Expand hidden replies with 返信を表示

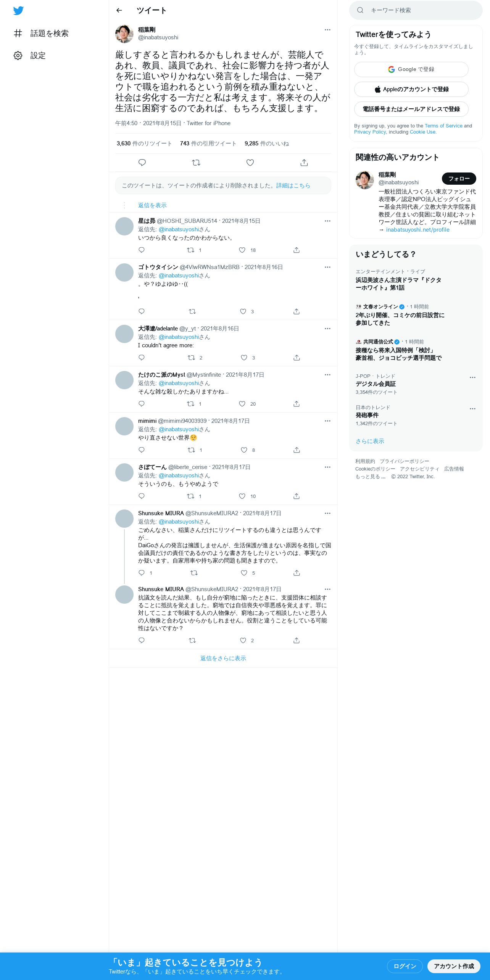pyautogui.click(x=152, y=205)
